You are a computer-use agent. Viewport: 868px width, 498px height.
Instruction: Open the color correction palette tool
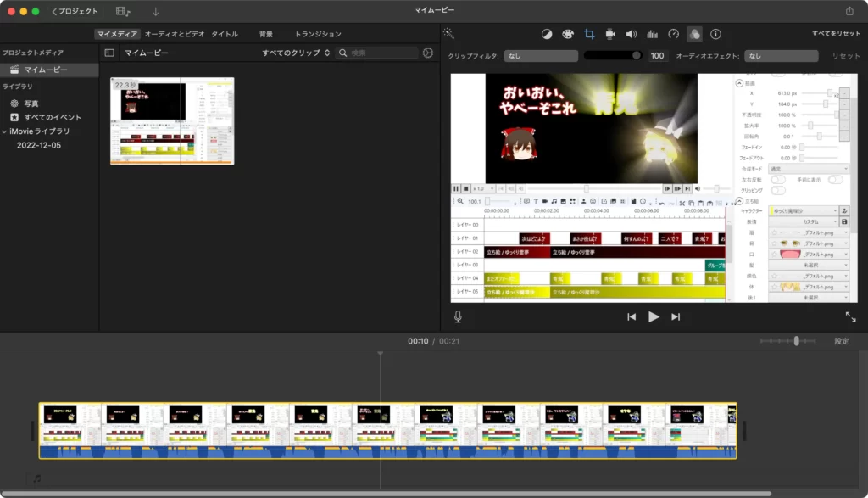[567, 34]
